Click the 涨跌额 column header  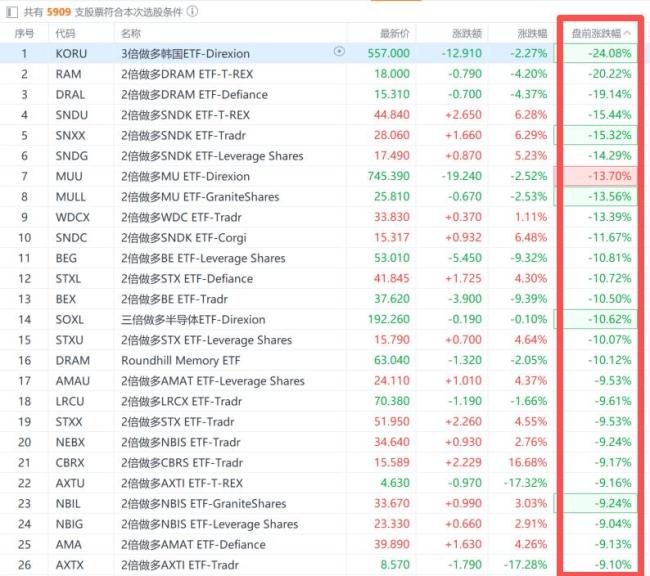pos(467,34)
